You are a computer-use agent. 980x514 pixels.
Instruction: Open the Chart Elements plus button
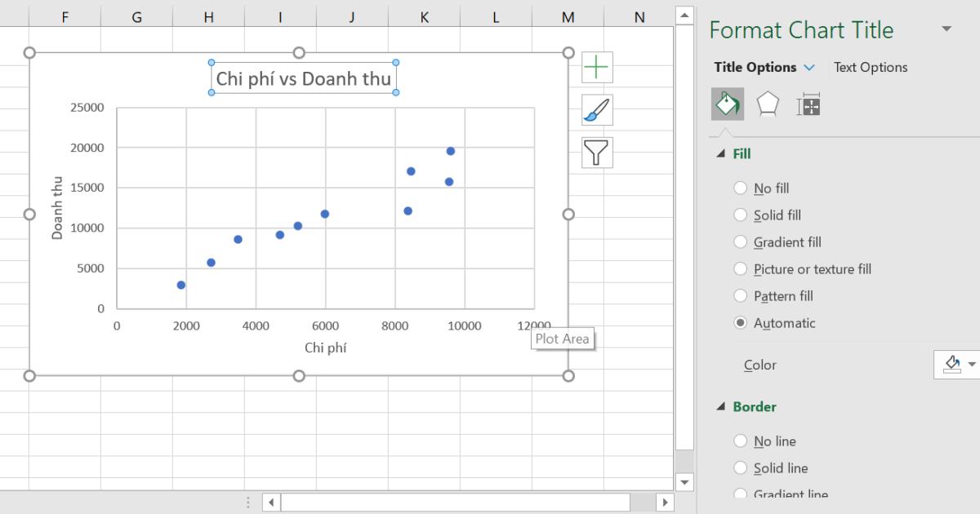pyautogui.click(x=595, y=68)
